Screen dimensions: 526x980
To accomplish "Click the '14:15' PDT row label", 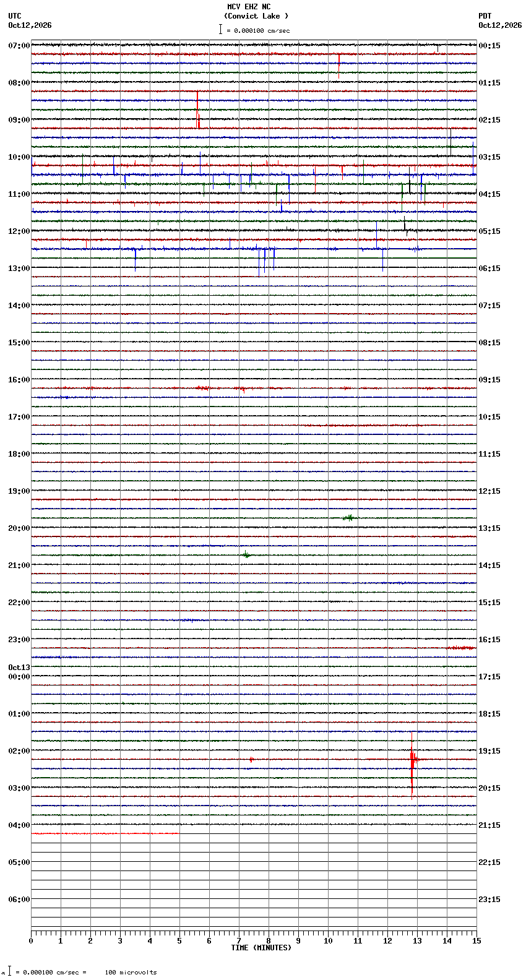I will (489, 565).
